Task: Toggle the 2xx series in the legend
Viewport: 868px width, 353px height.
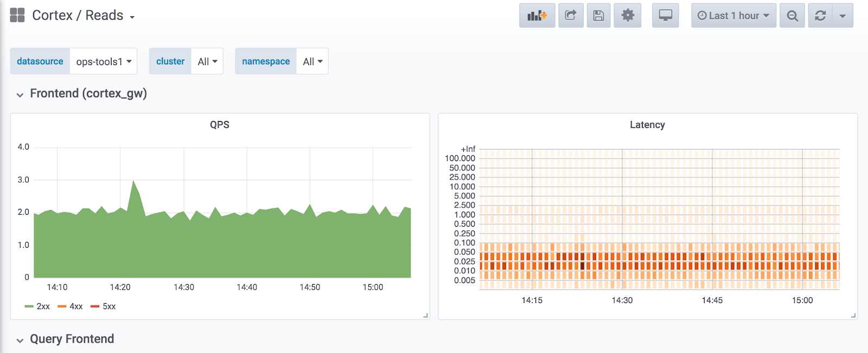Action: point(37,306)
